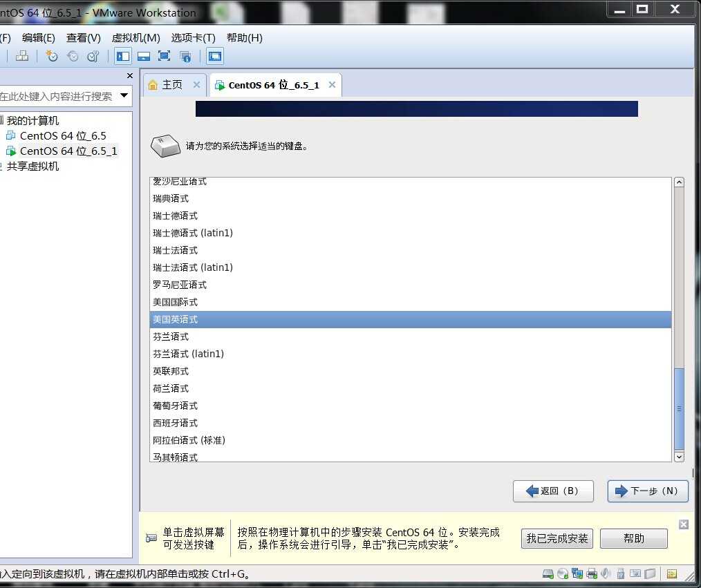Select 葡萄牙语式 keyboard layout

coord(411,406)
